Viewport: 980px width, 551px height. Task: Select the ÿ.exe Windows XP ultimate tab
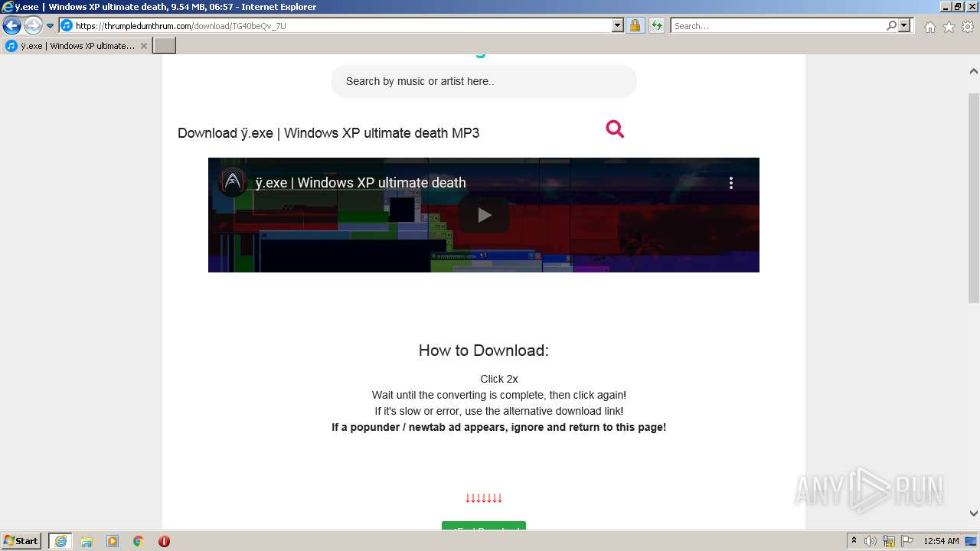tap(77, 46)
